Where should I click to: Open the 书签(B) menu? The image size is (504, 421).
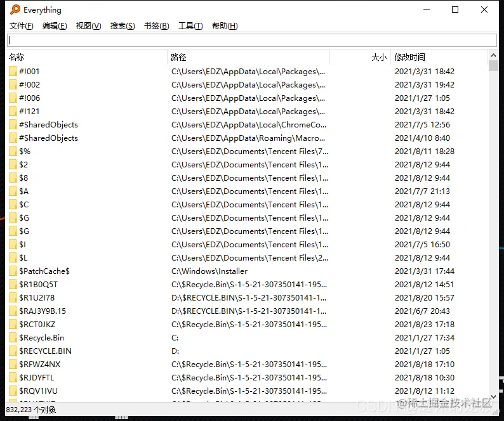[157, 26]
